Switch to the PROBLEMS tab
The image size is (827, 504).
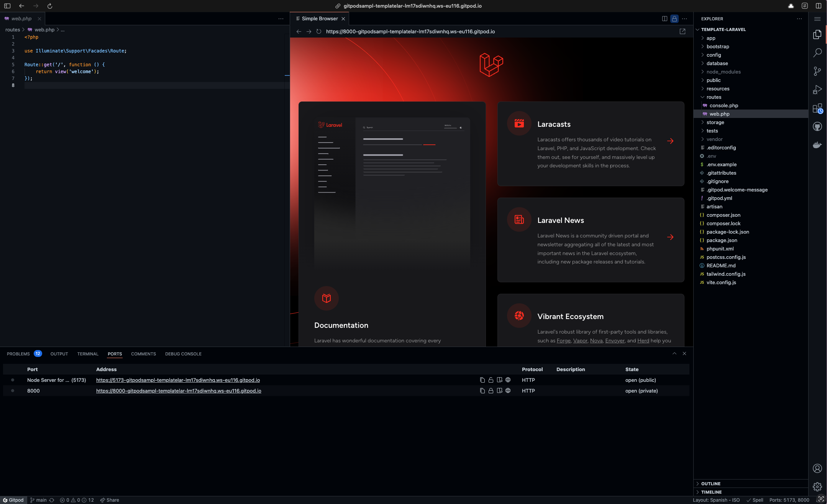click(18, 354)
